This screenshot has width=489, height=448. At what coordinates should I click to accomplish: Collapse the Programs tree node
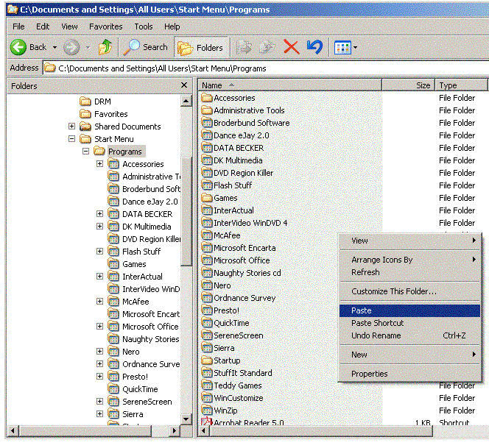point(85,152)
